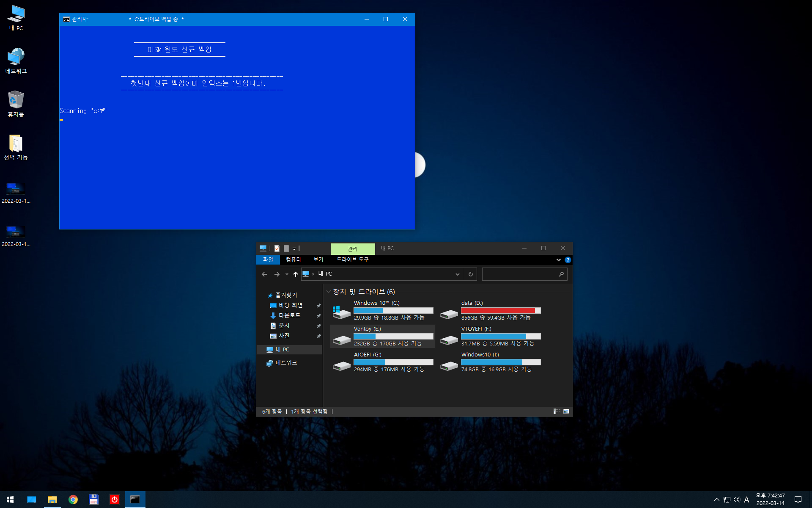Viewport: 812px width, 508px height.
Task: Open Explorer help with the question mark icon
Action: [568, 260]
